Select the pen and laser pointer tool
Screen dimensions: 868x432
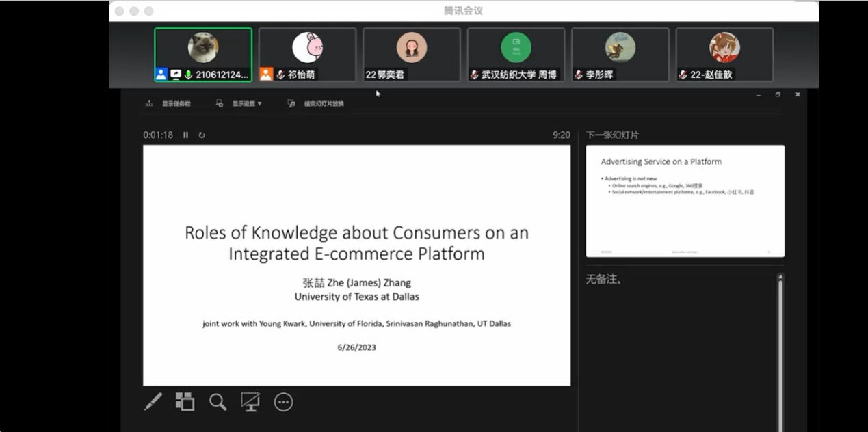pyautogui.click(x=153, y=402)
